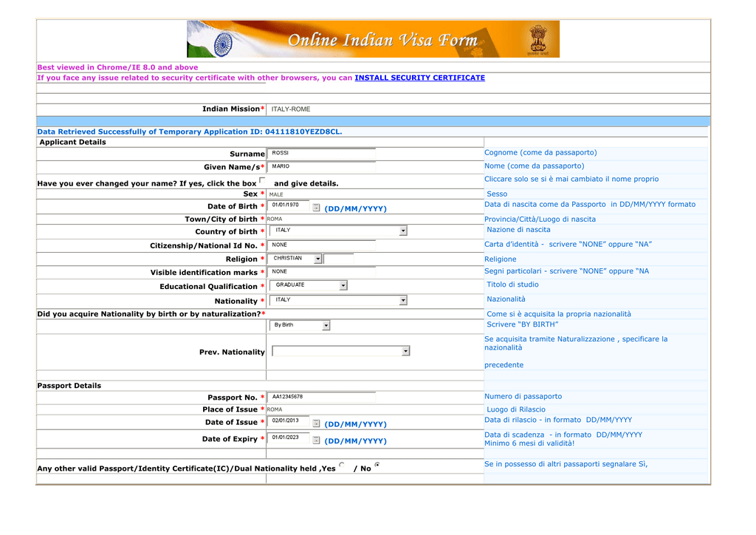756x535 pixels.
Task: Click the 'Cognome (come da passaporto)' hint
Action: click(x=540, y=152)
